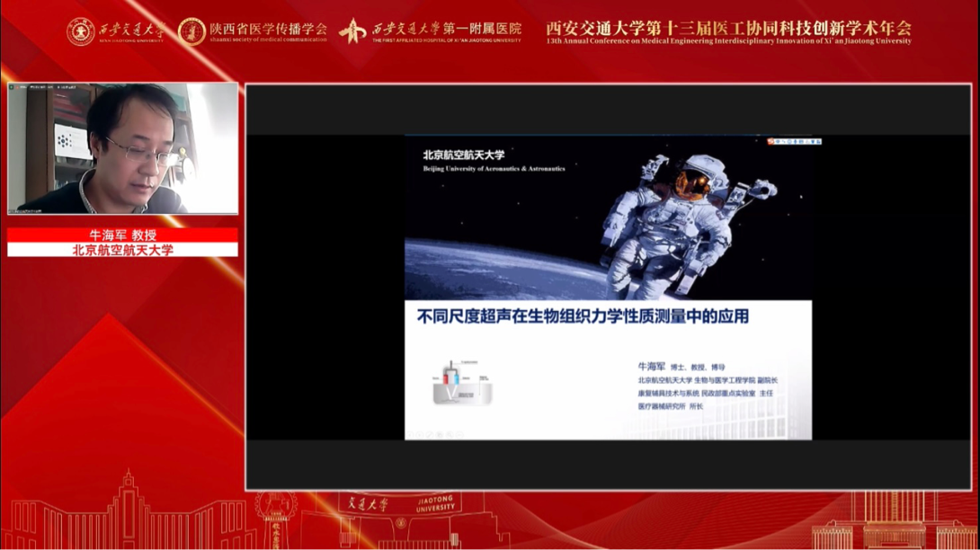This screenshot has height=550, width=980.
Task: Click the orange Sogou input method logo
Action: click(771, 142)
